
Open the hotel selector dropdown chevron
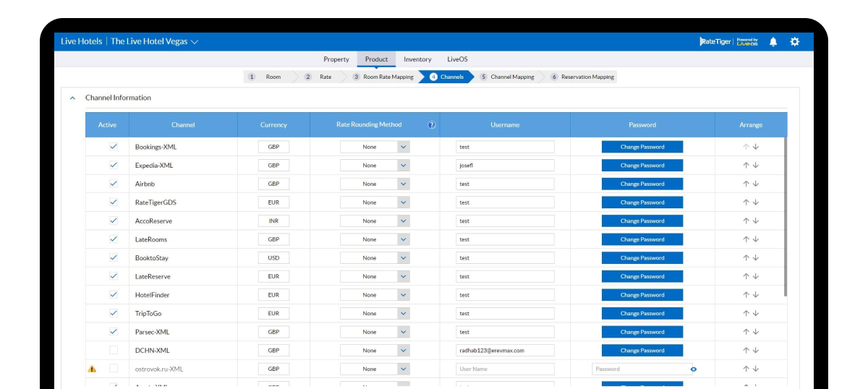tap(195, 42)
